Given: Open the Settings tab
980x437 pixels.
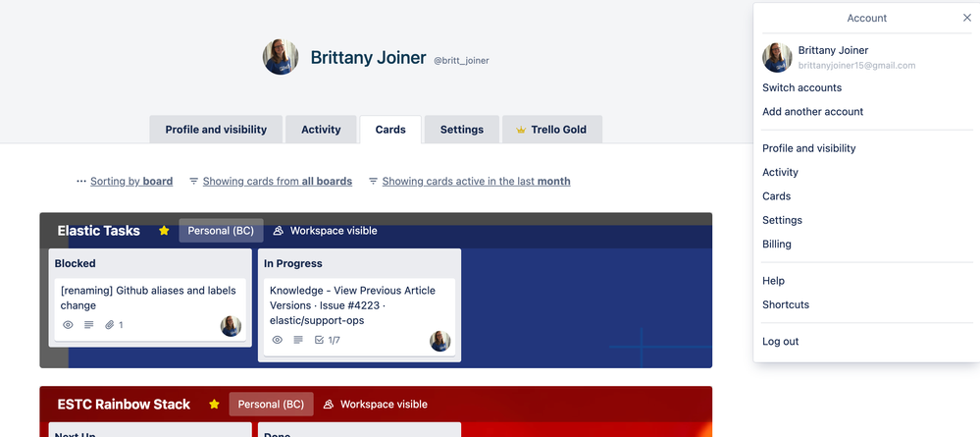Looking at the screenshot, I should point(461,130).
